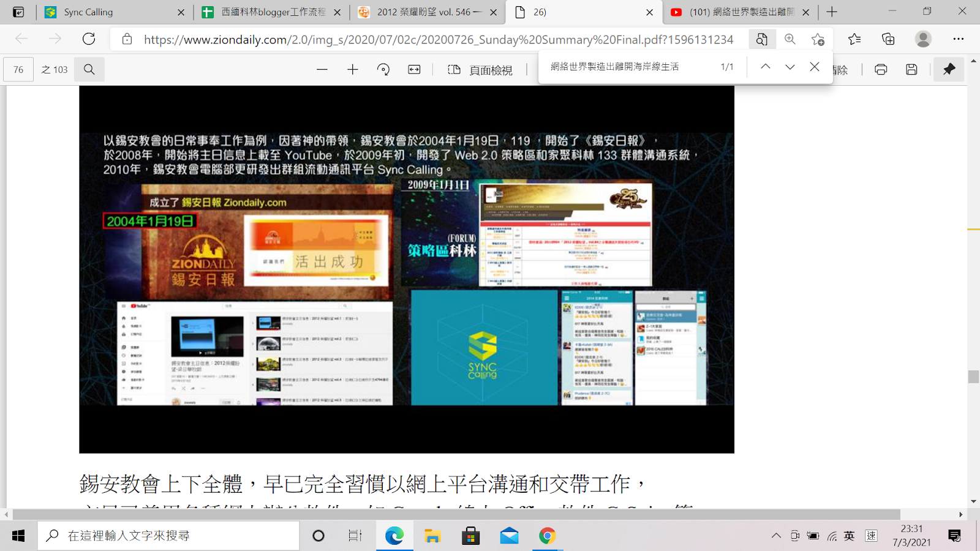The image size is (980, 551).
Task: Switch to the 西緬科林blogger工作流程 tab
Action: point(271,12)
